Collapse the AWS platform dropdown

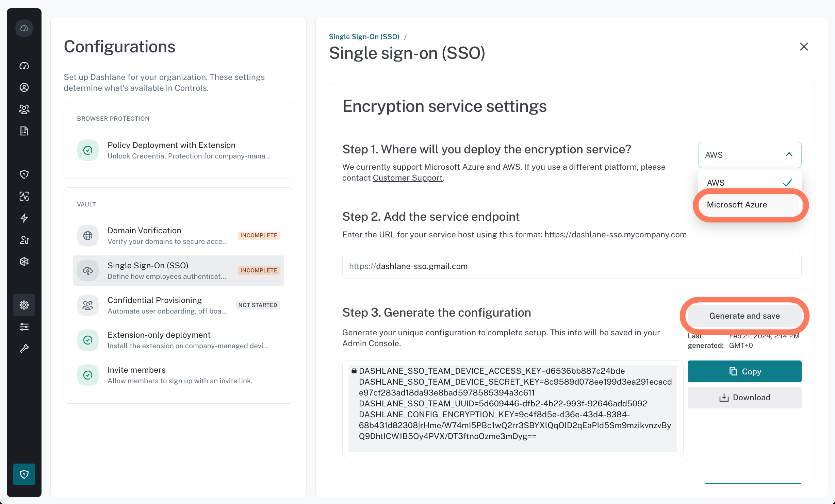pos(750,155)
